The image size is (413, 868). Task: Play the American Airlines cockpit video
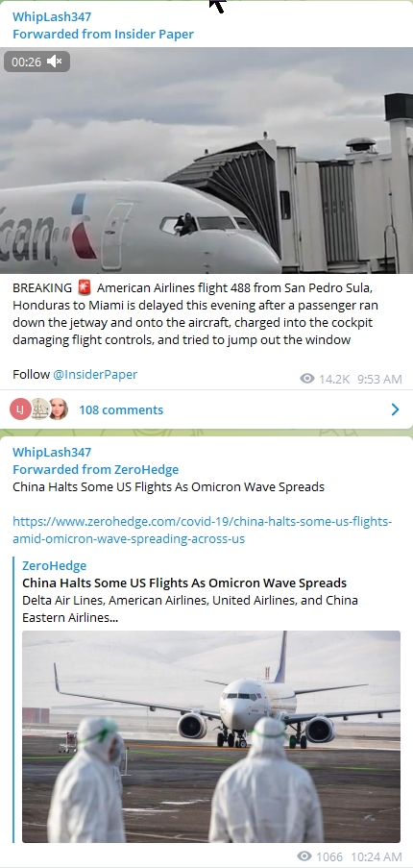206,161
